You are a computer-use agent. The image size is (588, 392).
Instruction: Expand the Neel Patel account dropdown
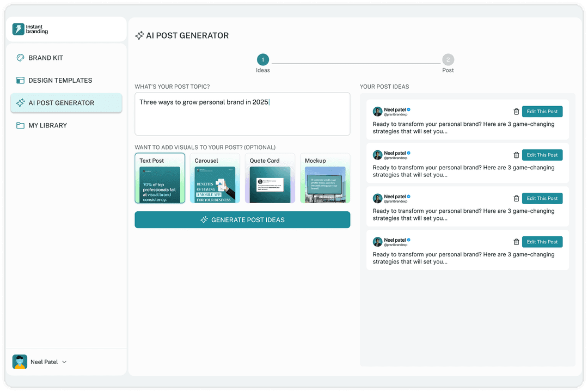(x=64, y=362)
